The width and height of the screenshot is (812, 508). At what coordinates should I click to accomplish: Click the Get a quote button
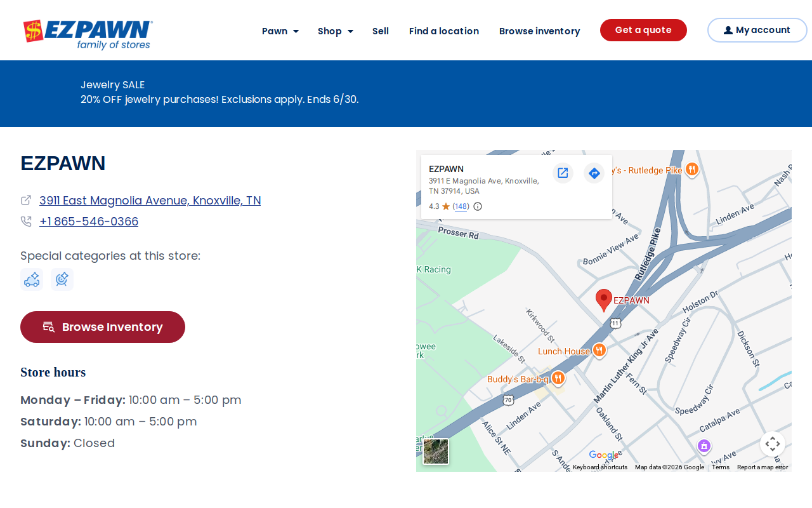(643, 30)
